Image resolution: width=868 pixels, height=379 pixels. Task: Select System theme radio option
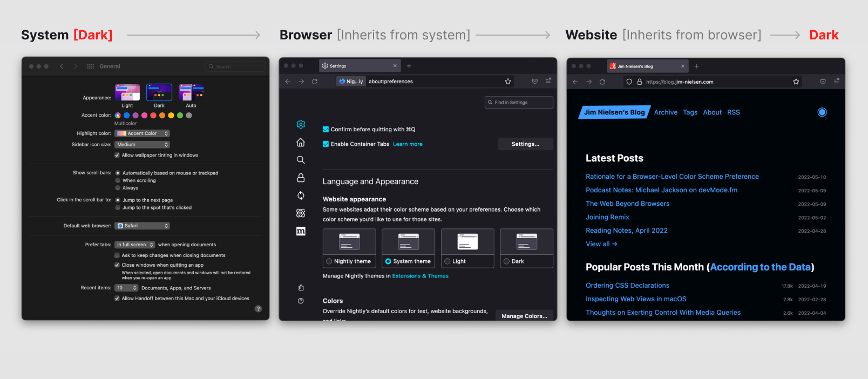coord(388,261)
